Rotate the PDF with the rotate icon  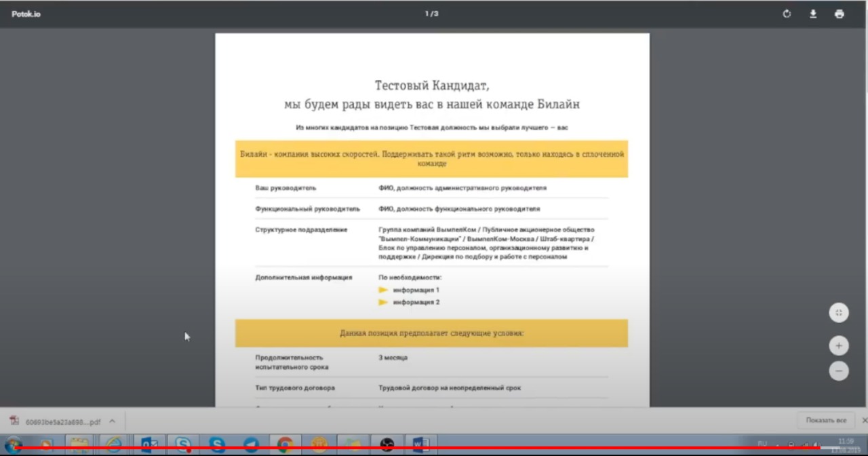tap(787, 14)
